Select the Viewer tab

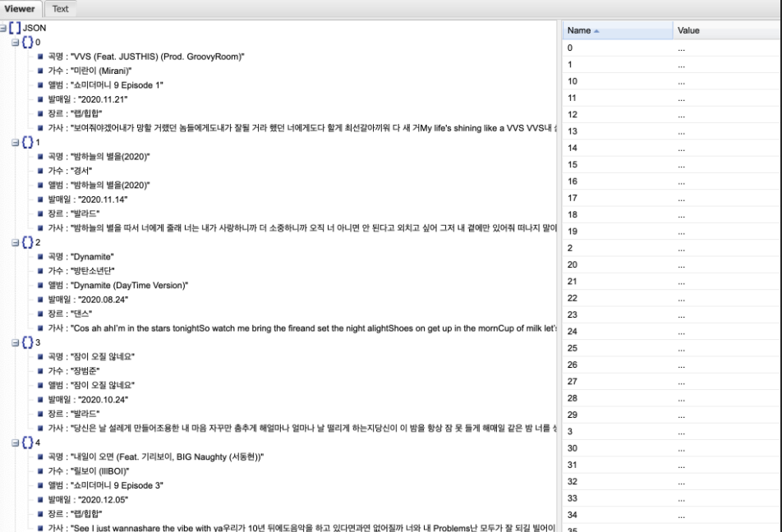click(20, 9)
